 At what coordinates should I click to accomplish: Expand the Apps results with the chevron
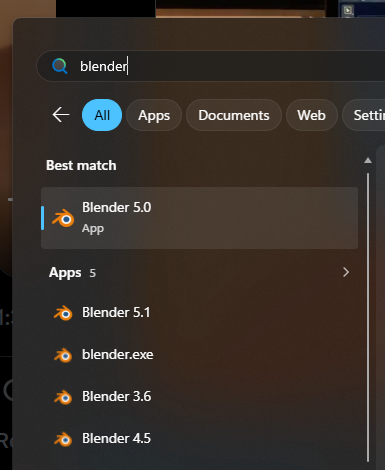pyautogui.click(x=346, y=272)
